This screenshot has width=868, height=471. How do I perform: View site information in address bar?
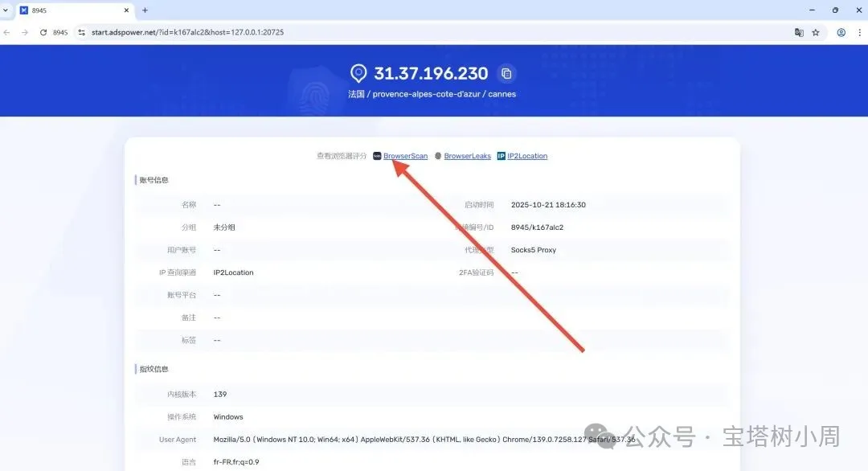(x=81, y=33)
